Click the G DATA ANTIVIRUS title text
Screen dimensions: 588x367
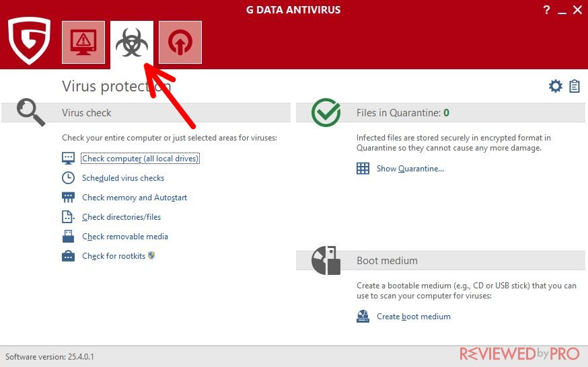pyautogui.click(x=293, y=9)
